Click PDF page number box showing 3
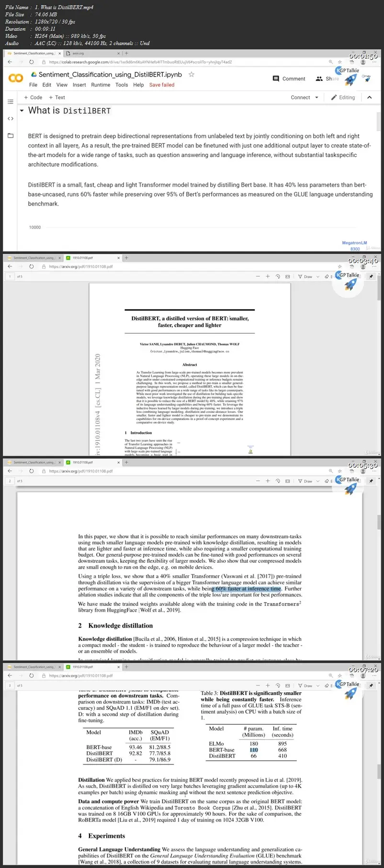The width and height of the screenshot is (384, 868). [10, 685]
